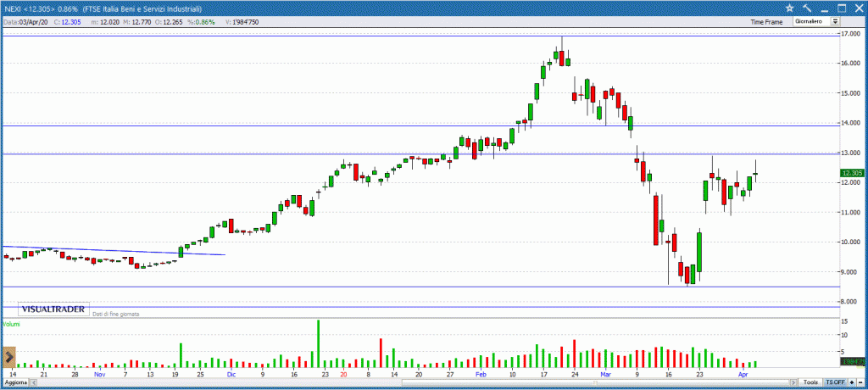Click the left scroll arrow of horizontal scrollbar
Screen dimensions: 868x390
tap(34, 383)
